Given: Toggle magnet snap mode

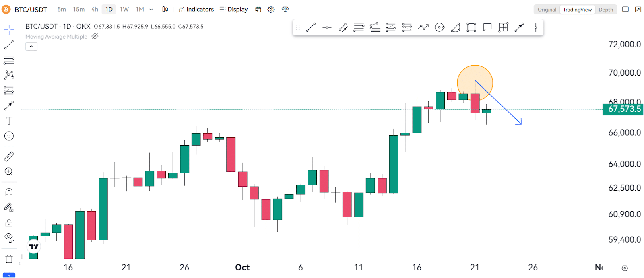Looking at the screenshot, I should pos(9,192).
